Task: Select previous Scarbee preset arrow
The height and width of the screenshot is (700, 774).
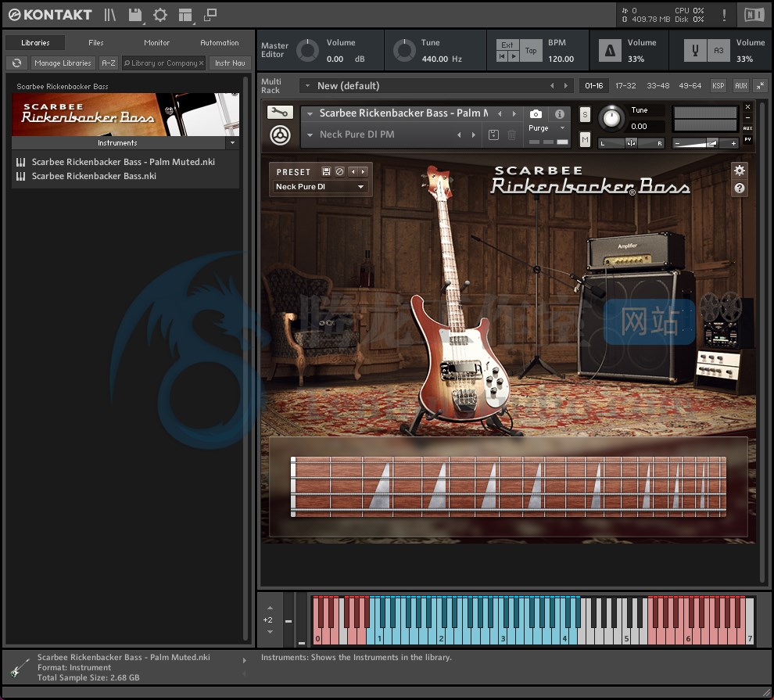Action: pyautogui.click(x=353, y=171)
